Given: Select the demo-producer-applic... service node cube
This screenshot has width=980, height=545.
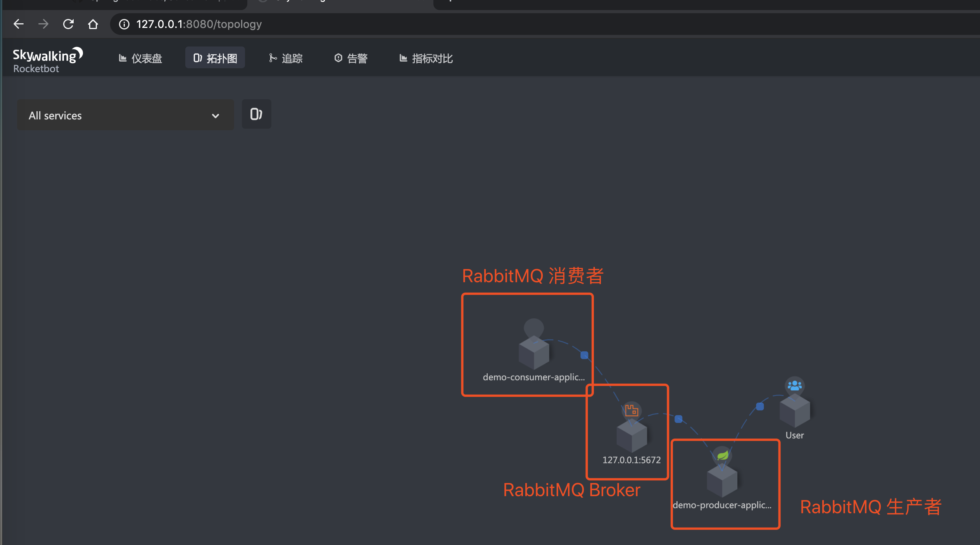Looking at the screenshot, I should pyautogui.click(x=722, y=480).
